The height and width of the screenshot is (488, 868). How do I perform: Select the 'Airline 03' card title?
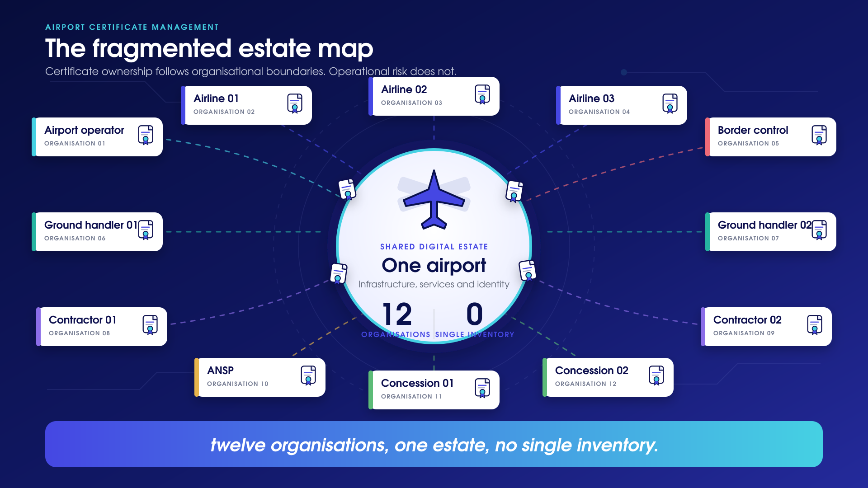[592, 99]
